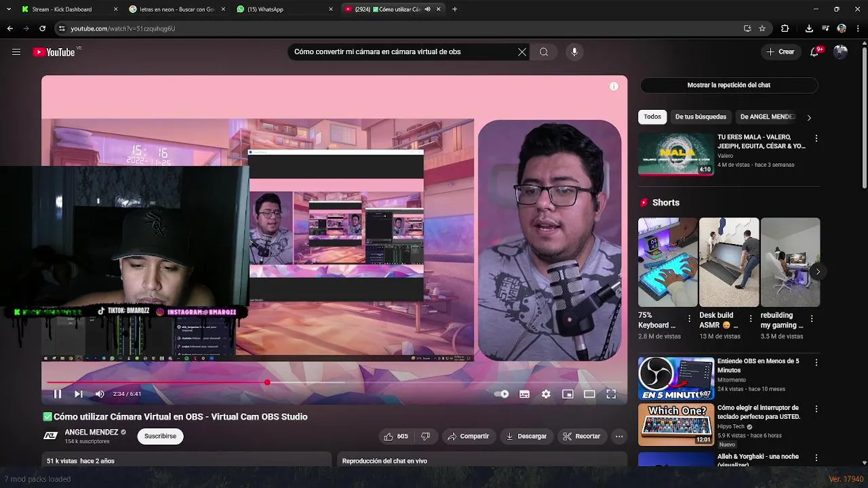Open more actions ellipsis under the video

point(619,436)
